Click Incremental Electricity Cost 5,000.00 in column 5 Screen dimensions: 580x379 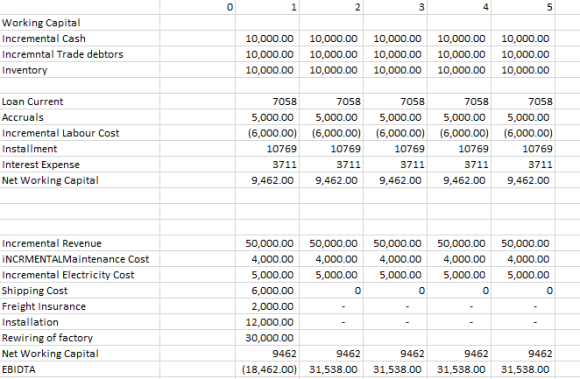point(523,275)
